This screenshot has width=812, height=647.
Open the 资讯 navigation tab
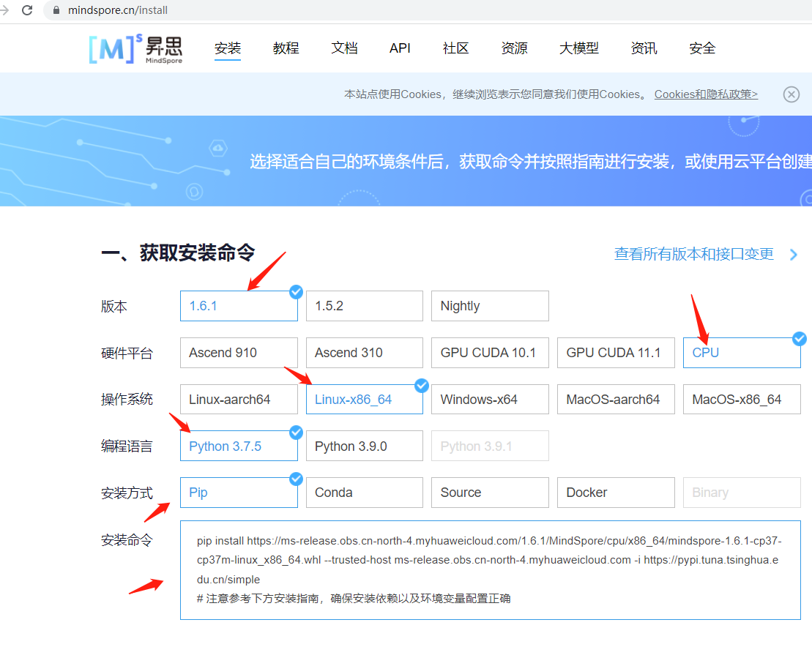tap(644, 48)
